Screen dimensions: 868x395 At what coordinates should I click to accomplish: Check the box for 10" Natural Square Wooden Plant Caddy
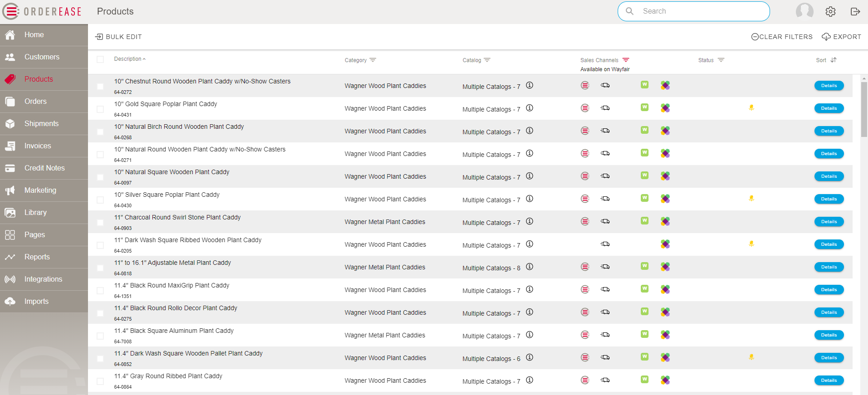100,177
